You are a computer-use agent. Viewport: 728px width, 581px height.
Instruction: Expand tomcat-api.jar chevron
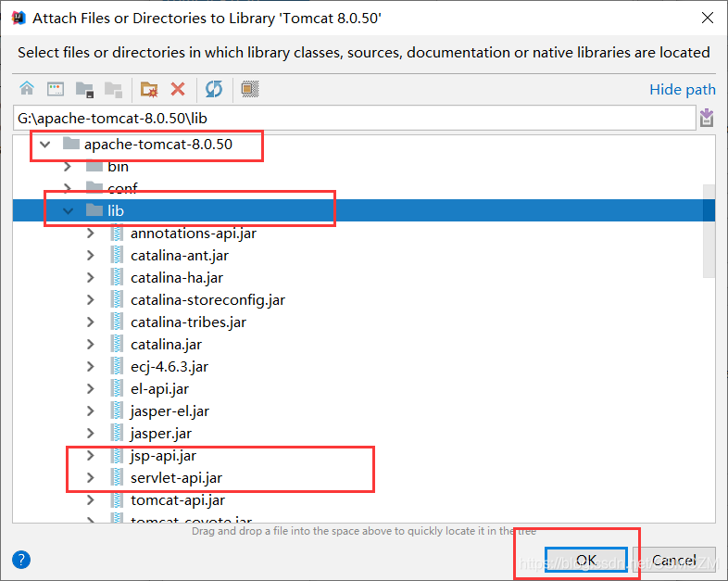(x=91, y=500)
